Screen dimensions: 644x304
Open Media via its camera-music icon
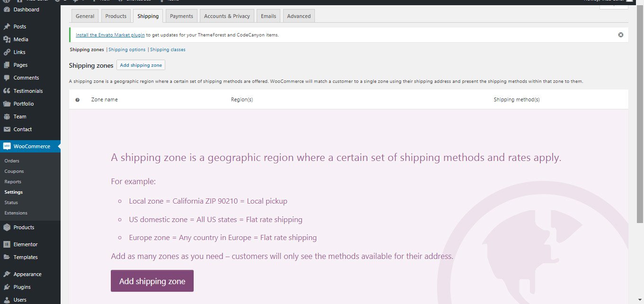coord(7,39)
